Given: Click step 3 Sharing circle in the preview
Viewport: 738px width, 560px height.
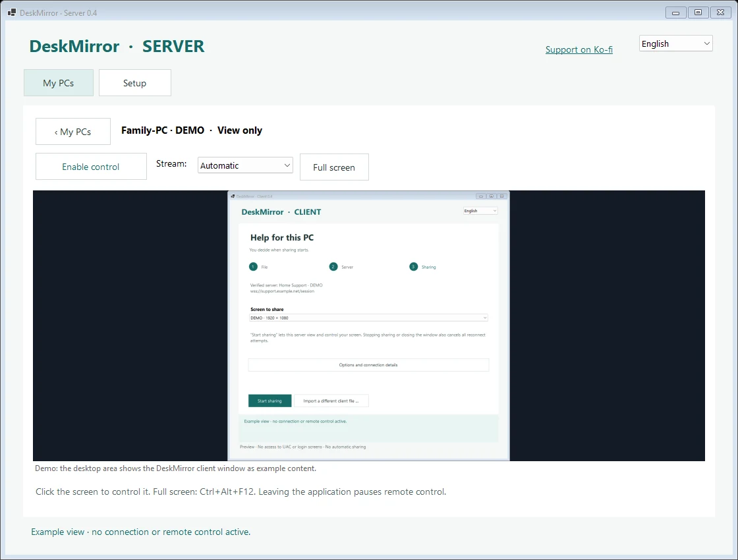Looking at the screenshot, I should click(413, 267).
